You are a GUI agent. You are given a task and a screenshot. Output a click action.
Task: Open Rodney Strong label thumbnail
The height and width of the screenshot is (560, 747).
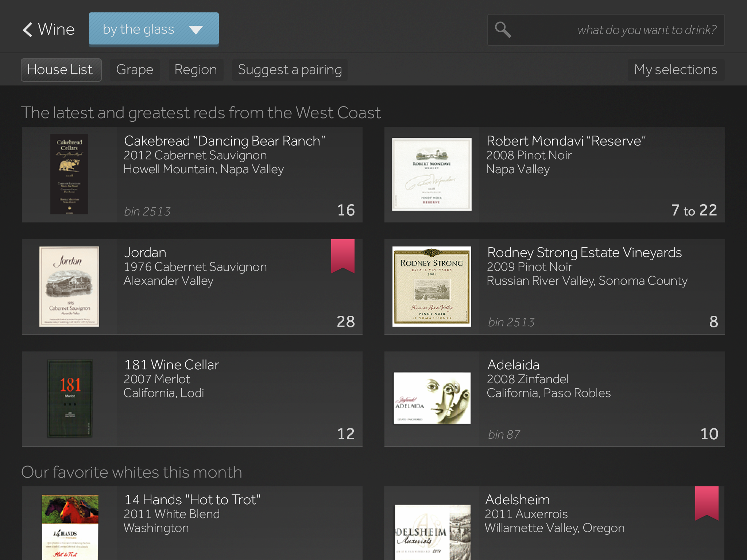click(x=432, y=287)
